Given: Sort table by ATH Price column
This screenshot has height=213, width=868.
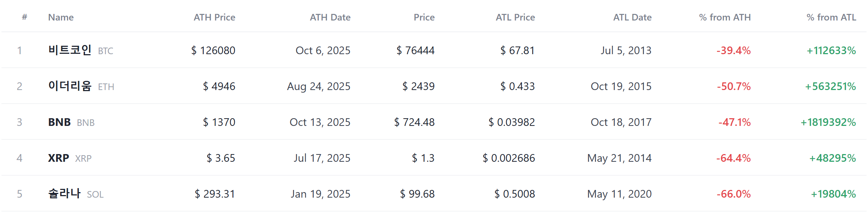Looking at the screenshot, I should point(214,17).
